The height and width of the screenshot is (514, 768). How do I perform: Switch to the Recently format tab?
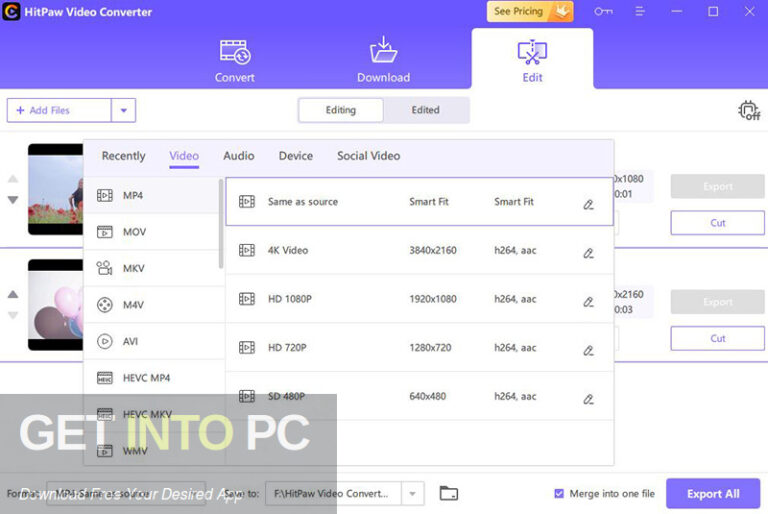click(123, 156)
